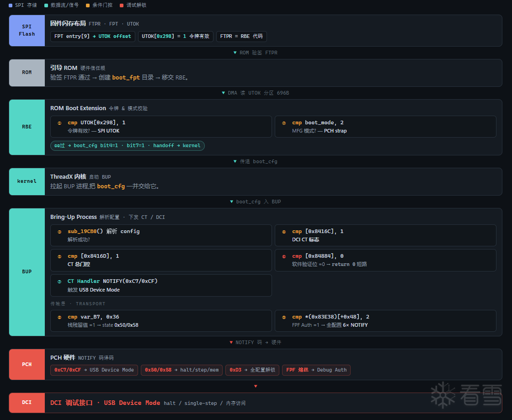Select the circled number icon next to sub_19CB0()
512x420 pixels.
(x=59, y=232)
